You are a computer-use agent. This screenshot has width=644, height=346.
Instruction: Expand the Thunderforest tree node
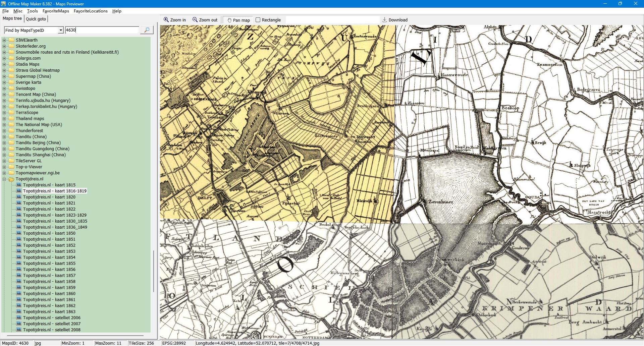click(4, 131)
